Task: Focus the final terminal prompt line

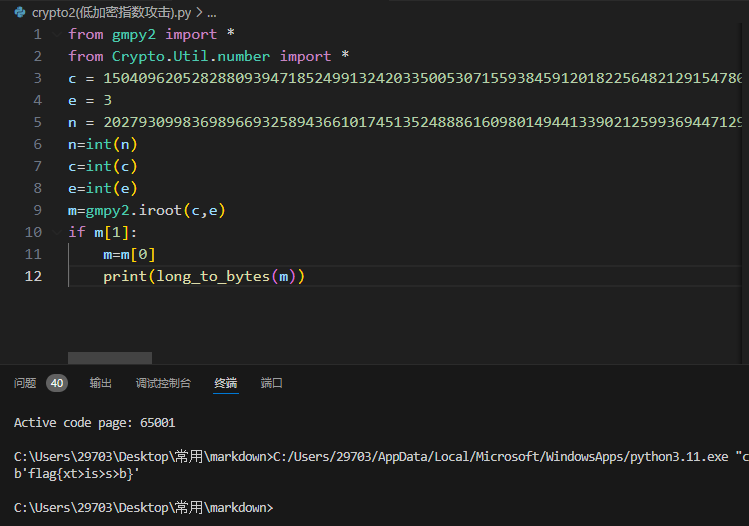Action: 143,507
